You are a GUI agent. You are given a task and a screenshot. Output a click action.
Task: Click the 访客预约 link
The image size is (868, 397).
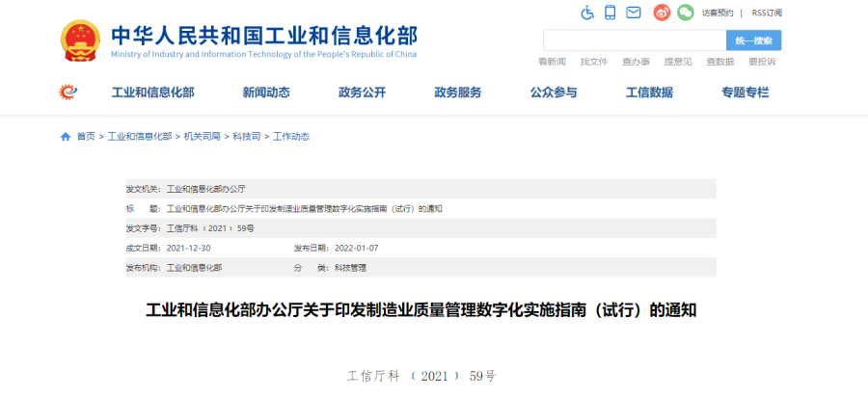click(718, 13)
